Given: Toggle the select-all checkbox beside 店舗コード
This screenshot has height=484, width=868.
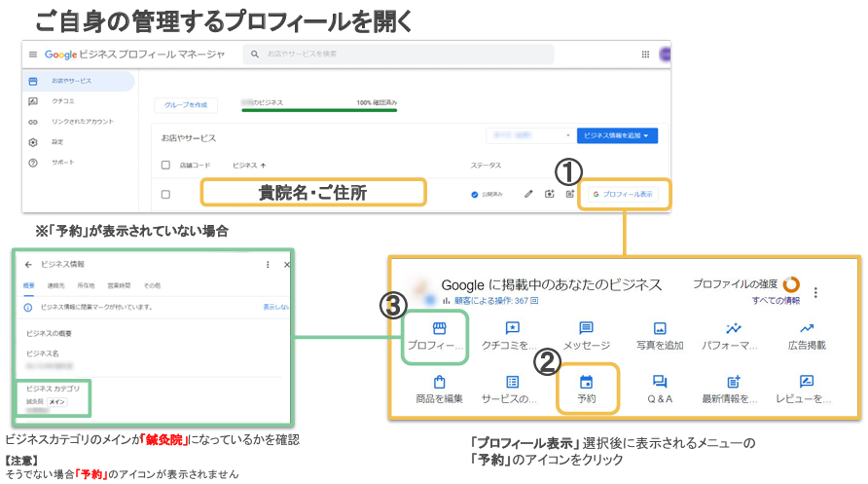Looking at the screenshot, I should 165,165.
